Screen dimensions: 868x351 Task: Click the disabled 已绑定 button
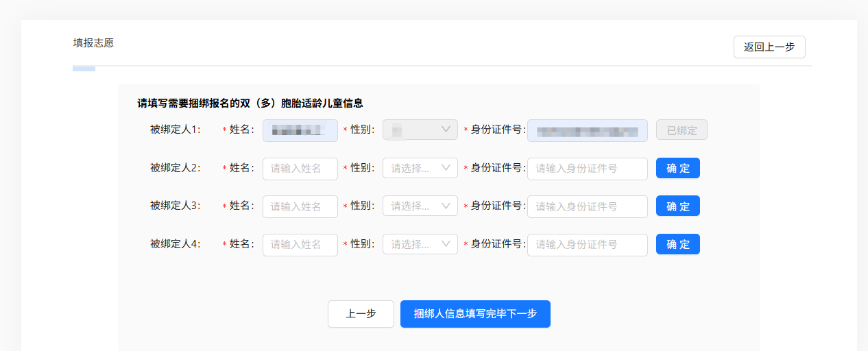[682, 130]
